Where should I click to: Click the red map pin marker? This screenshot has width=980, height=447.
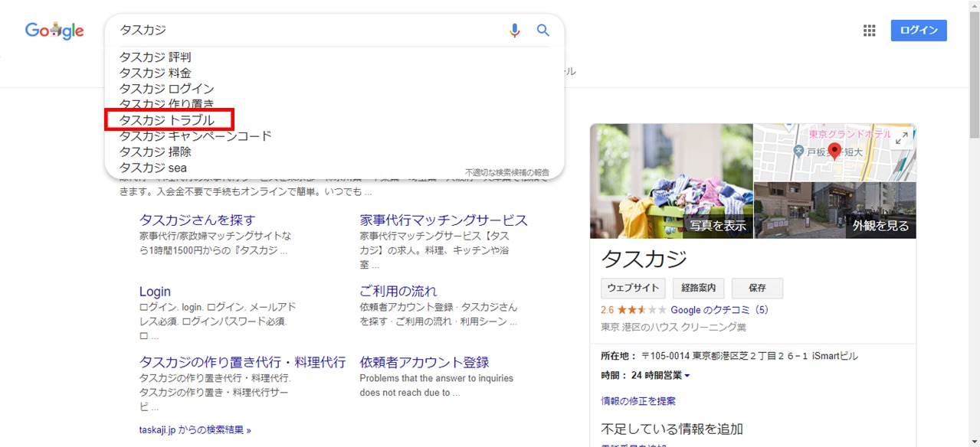pyautogui.click(x=835, y=151)
